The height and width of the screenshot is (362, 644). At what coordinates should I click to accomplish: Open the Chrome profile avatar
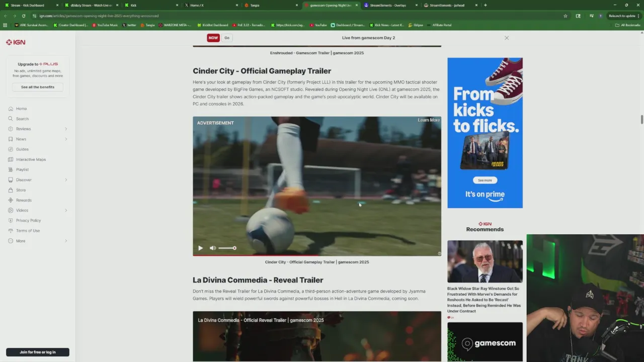point(600,16)
